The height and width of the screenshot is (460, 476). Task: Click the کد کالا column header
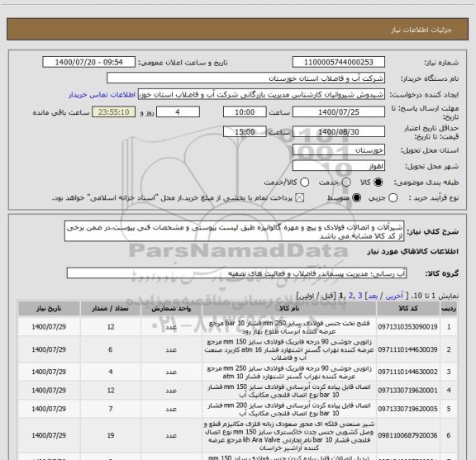coord(408,308)
